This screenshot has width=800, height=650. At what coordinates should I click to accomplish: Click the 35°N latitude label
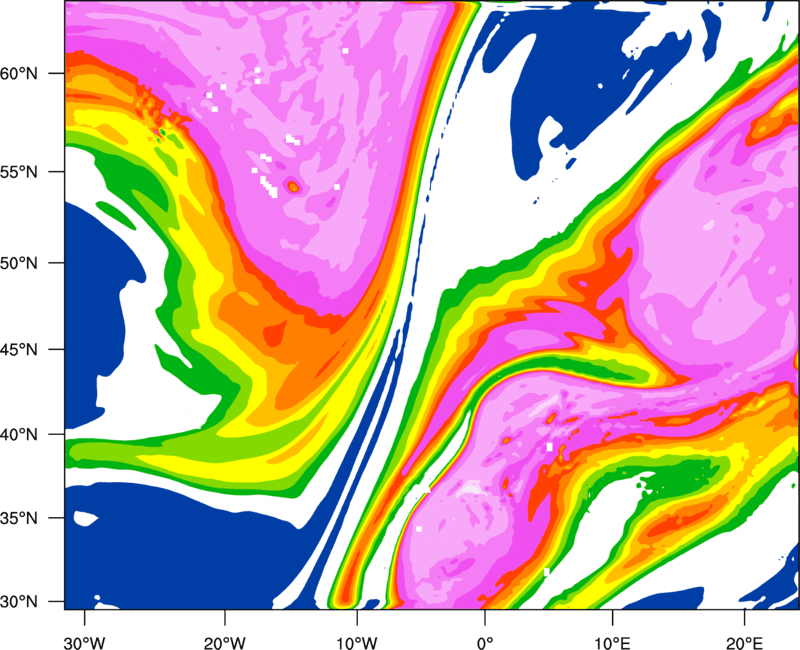tap(19, 518)
